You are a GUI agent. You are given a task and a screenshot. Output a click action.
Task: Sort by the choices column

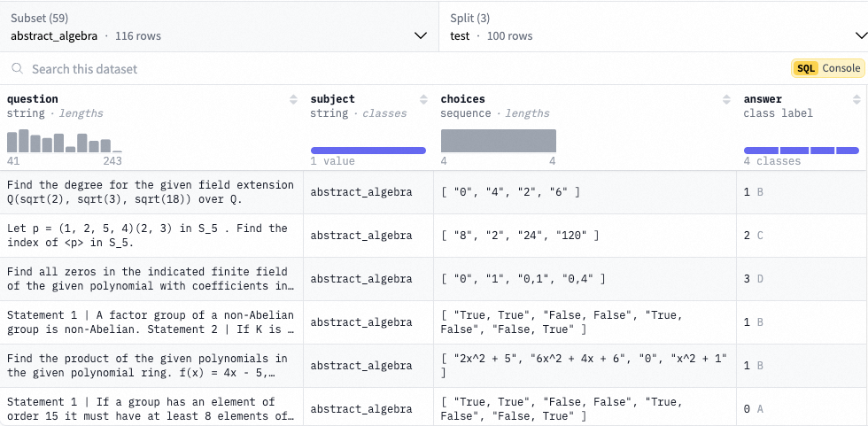click(728, 99)
